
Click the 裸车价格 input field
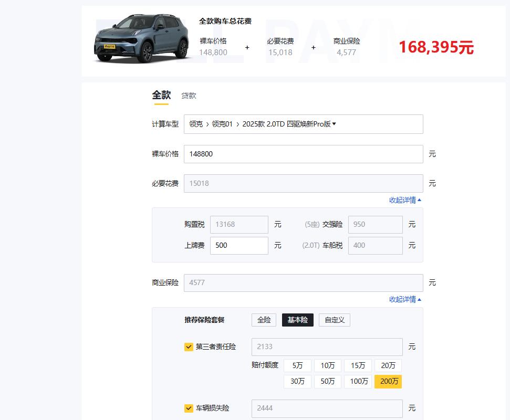[x=303, y=154]
